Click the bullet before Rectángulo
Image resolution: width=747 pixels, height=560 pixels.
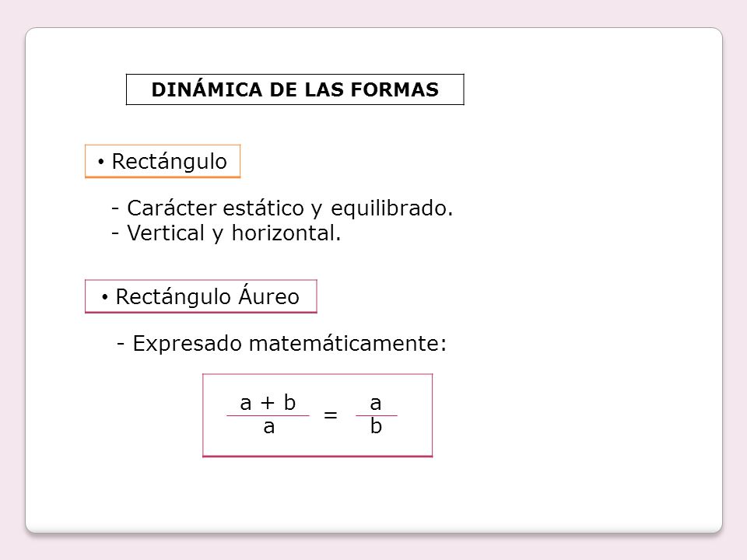click(100, 163)
